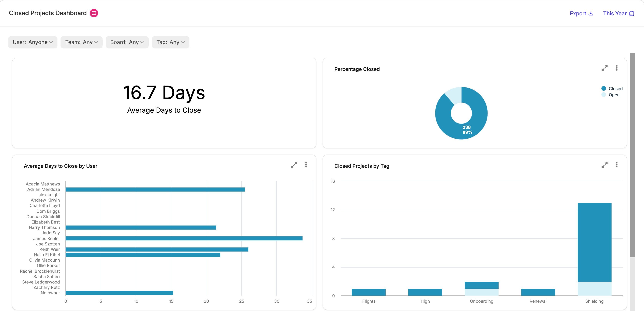Click James Keeler's longest bar

click(184, 239)
